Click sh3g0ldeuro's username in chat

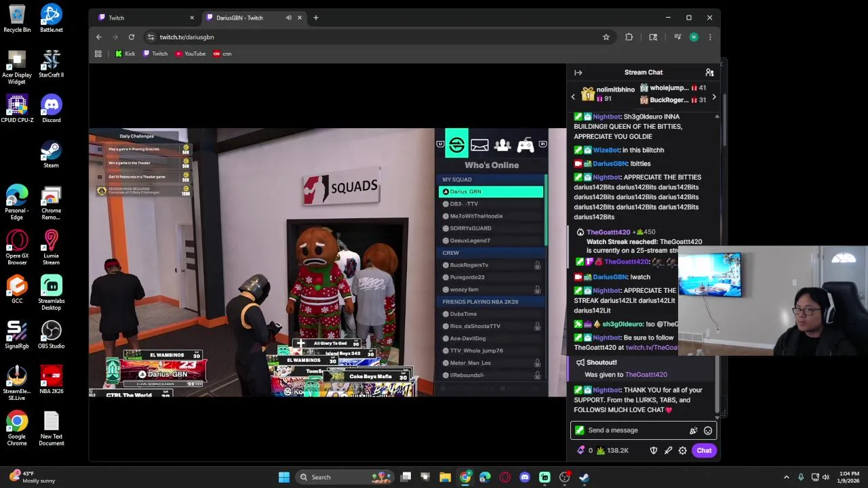623,324
